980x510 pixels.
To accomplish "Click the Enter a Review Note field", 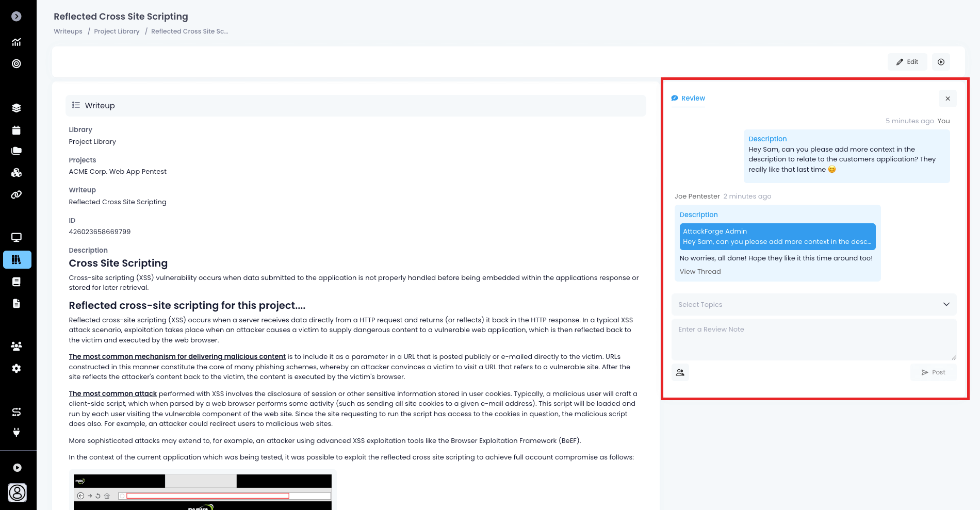I will click(x=813, y=339).
